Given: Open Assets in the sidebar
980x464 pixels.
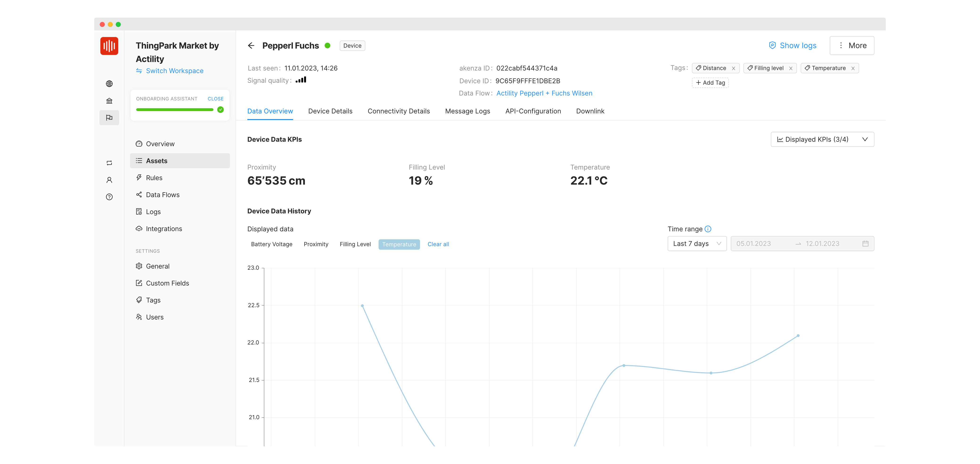Looking at the screenshot, I should coord(180,161).
